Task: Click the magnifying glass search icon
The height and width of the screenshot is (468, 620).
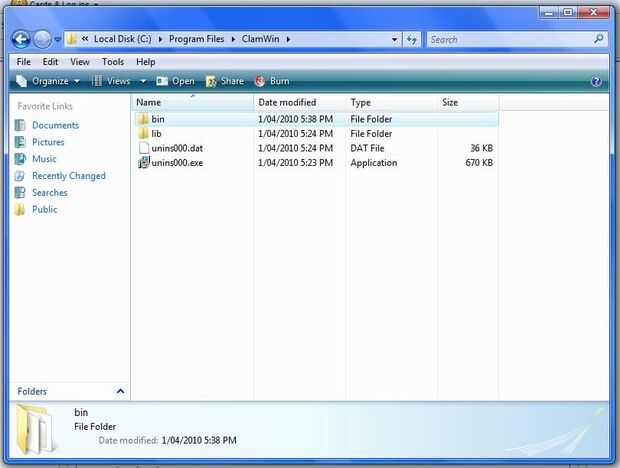Action: (599, 39)
